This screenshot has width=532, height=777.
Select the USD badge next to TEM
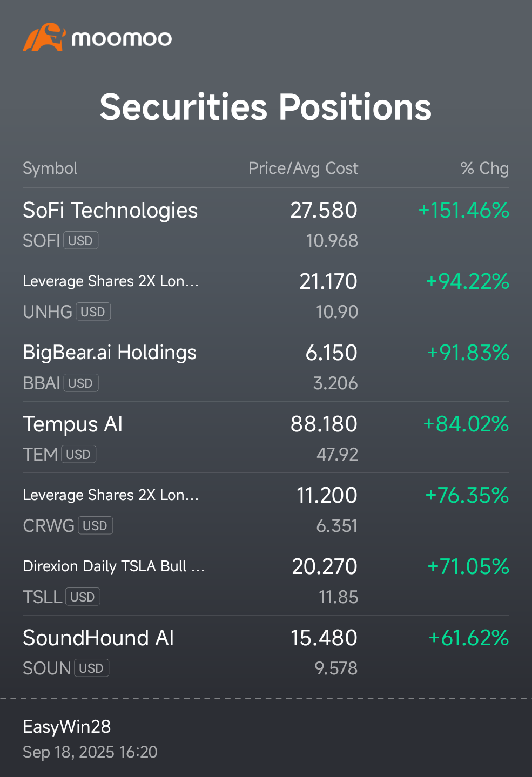pyautogui.click(x=78, y=454)
